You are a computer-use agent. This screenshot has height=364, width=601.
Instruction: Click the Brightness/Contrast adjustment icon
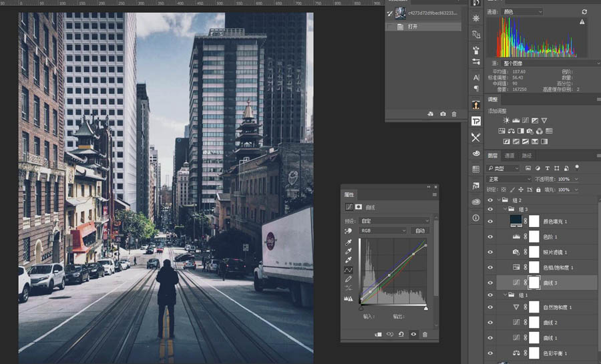[x=506, y=120]
